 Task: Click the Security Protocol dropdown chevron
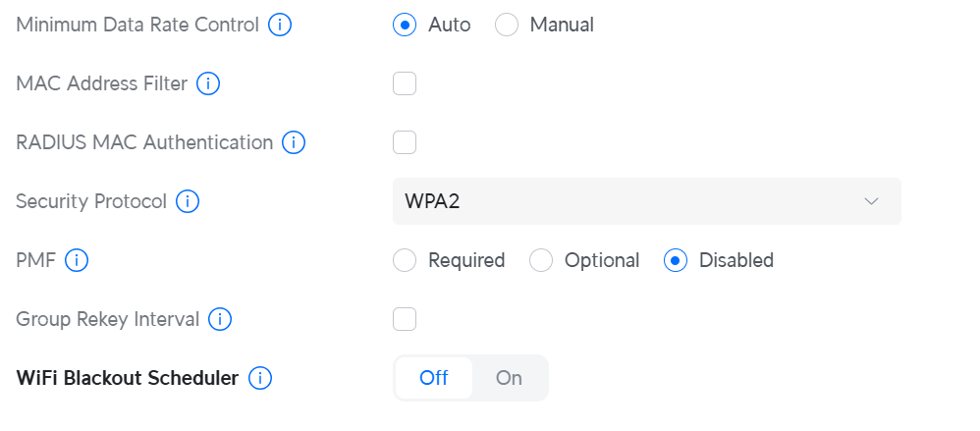(x=871, y=201)
